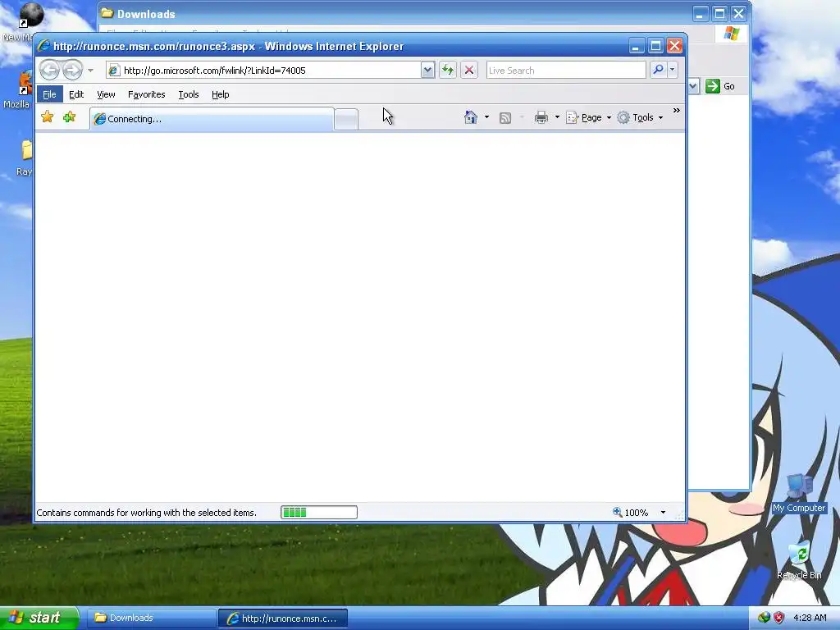The image size is (840, 630).
Task: Expand address dropdown in Downloads window
Action: [693, 86]
